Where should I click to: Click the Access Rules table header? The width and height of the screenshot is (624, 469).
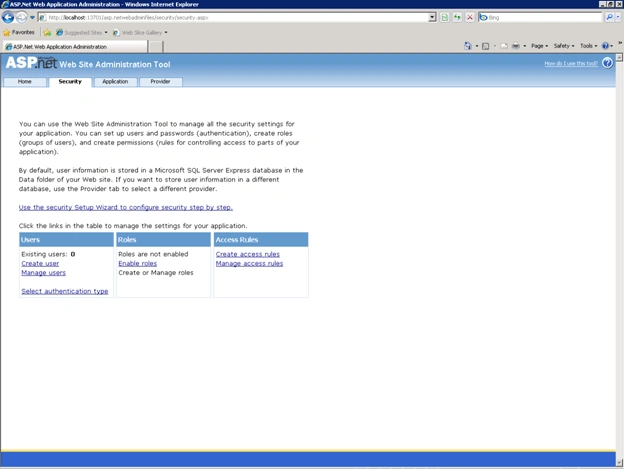coord(261,239)
